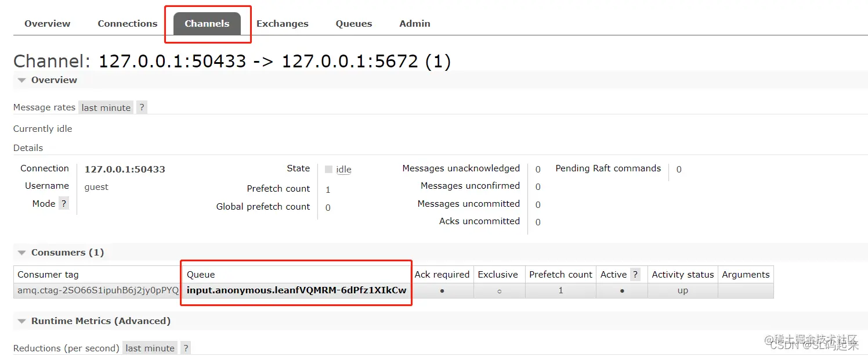Open queue input.anonymous.leanfVQMRM-6dPfz1XIkCw
The height and width of the screenshot is (356, 868).
(x=296, y=290)
